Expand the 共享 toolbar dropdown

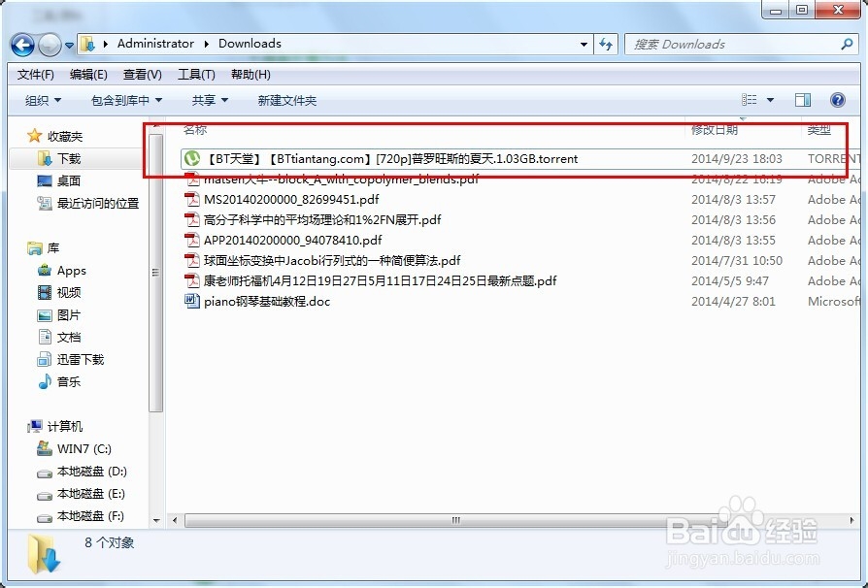210,100
